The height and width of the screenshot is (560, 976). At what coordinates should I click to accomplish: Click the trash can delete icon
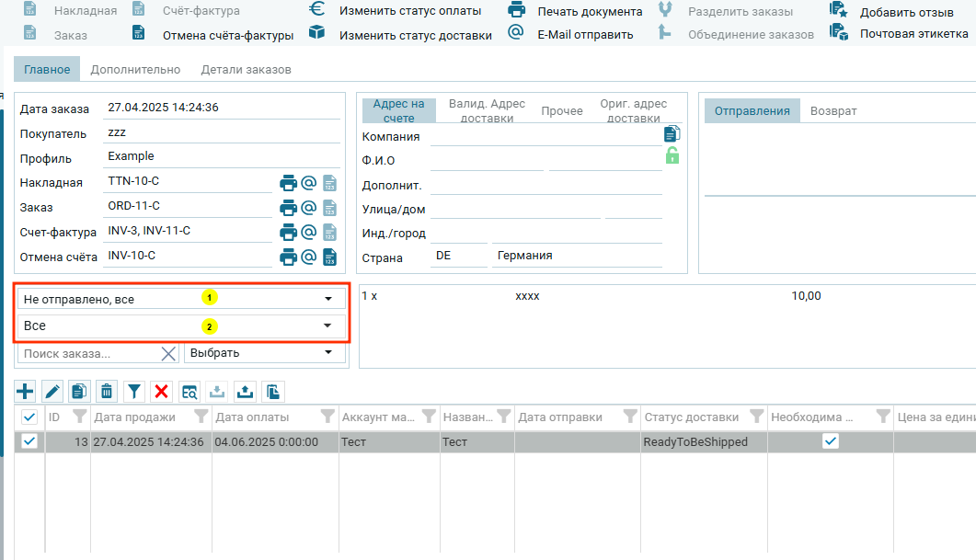[107, 392]
